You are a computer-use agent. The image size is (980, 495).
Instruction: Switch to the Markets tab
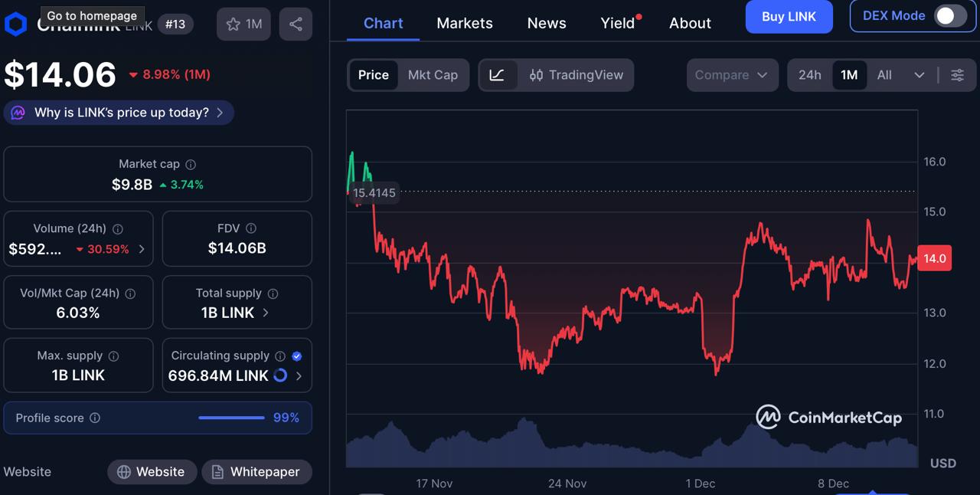[x=464, y=23]
